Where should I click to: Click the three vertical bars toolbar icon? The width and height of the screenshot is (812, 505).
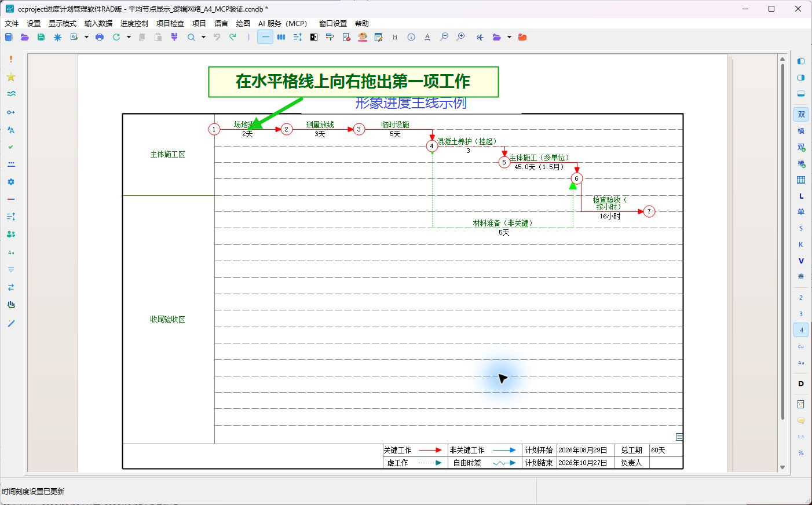[x=281, y=37]
